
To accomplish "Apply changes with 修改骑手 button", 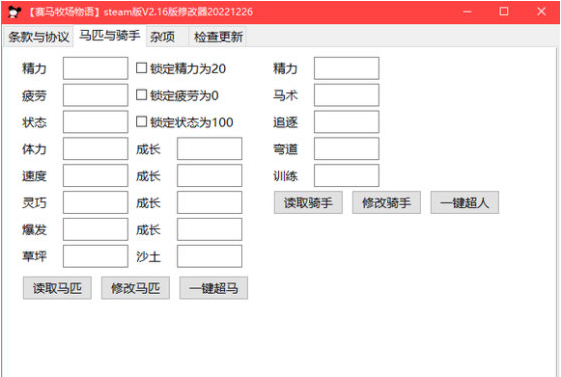I will [386, 203].
